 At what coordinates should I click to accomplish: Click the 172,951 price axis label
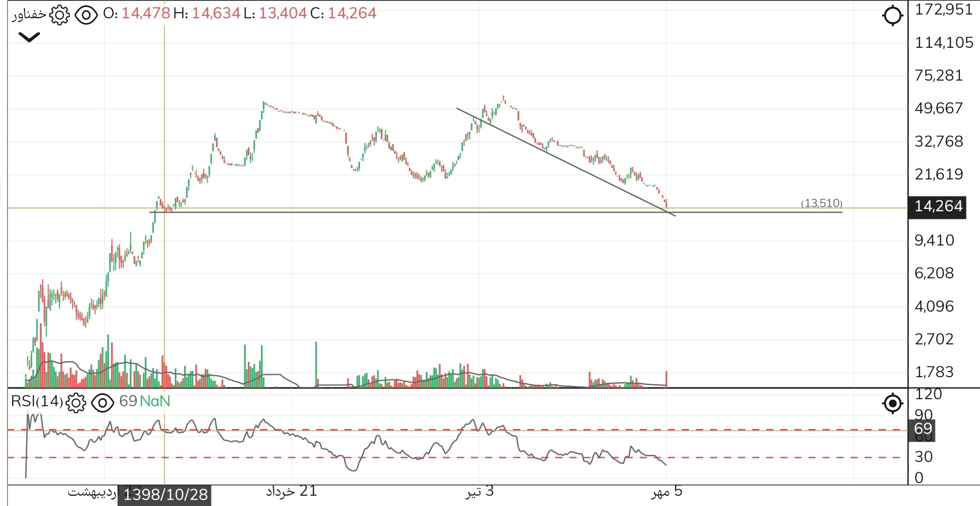click(x=943, y=9)
